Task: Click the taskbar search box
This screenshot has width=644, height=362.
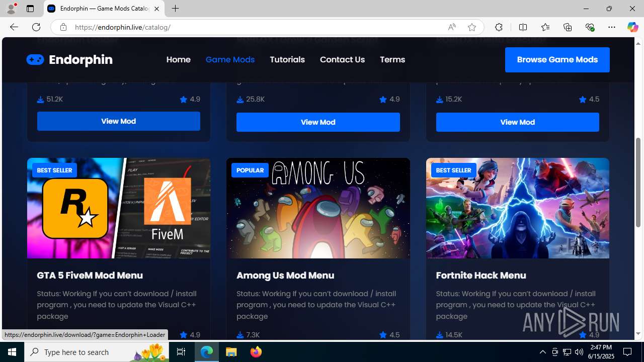Action: tap(97, 352)
